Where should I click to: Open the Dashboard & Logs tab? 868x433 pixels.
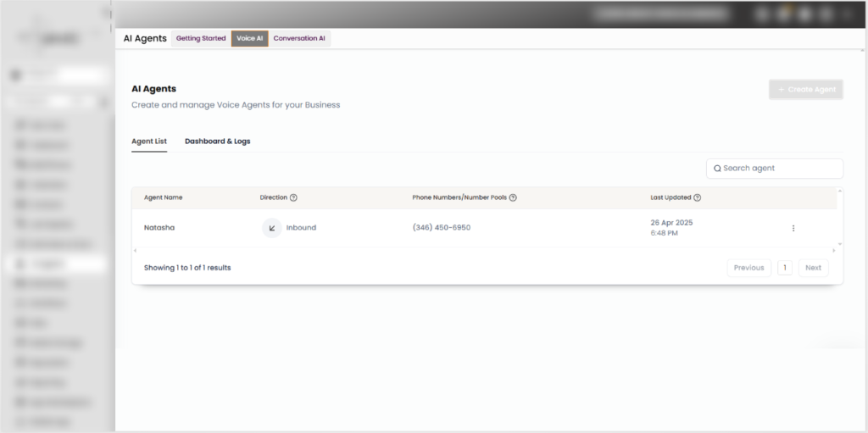218,142
